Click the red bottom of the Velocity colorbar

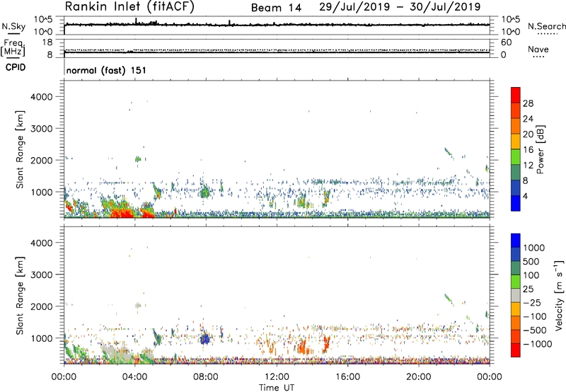pos(516,350)
